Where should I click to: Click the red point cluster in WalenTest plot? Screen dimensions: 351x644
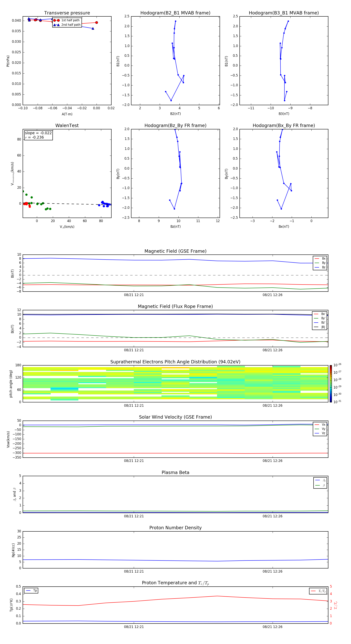[x=27, y=205]
